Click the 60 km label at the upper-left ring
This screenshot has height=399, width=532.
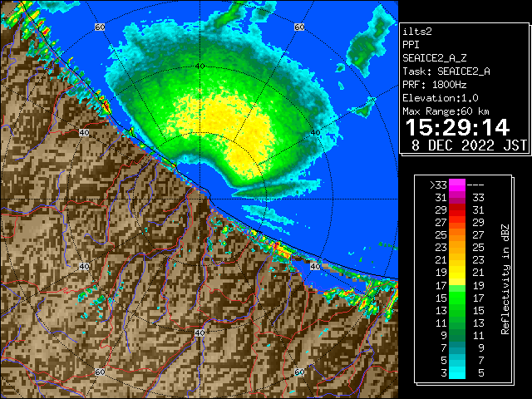pos(100,27)
